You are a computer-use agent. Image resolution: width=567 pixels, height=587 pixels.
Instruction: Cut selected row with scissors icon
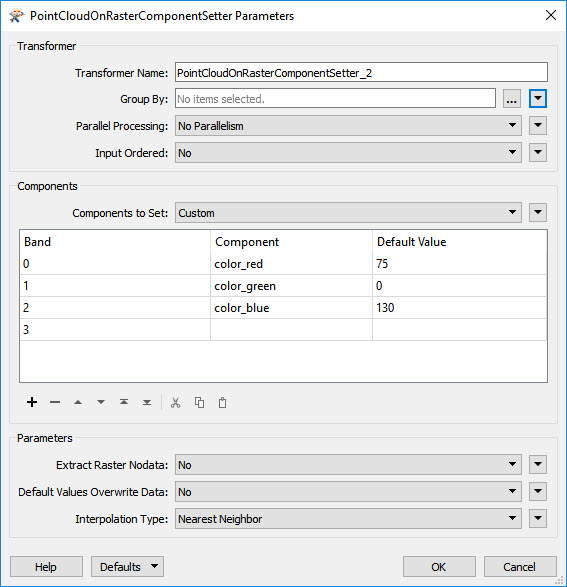176,403
